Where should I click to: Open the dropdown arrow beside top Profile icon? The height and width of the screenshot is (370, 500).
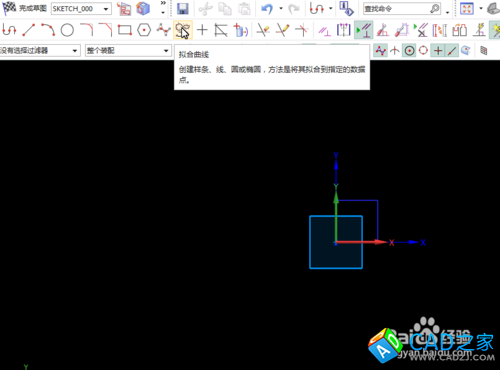pos(330,9)
